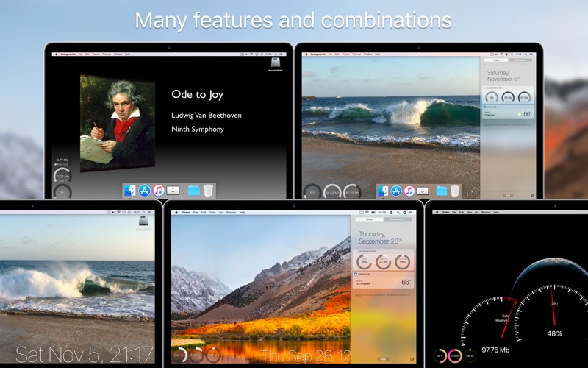
Task: Open Go menu on the mountain screen
Action: point(220,213)
